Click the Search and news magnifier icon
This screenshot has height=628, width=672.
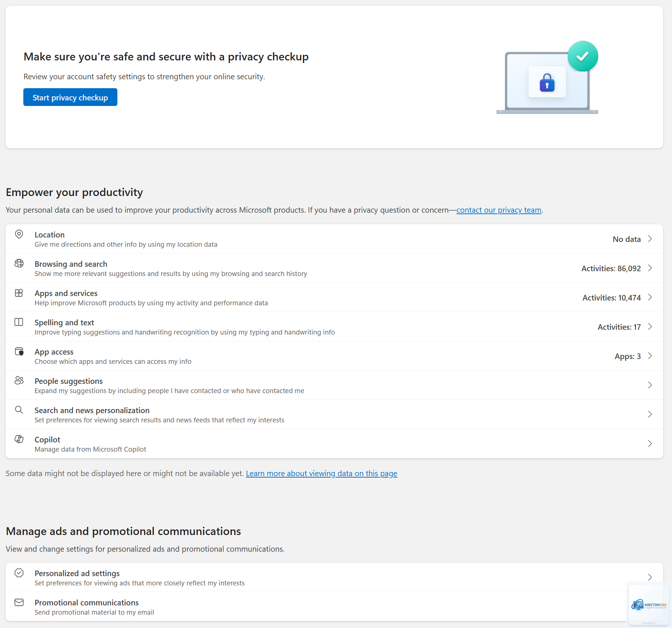pyautogui.click(x=19, y=410)
